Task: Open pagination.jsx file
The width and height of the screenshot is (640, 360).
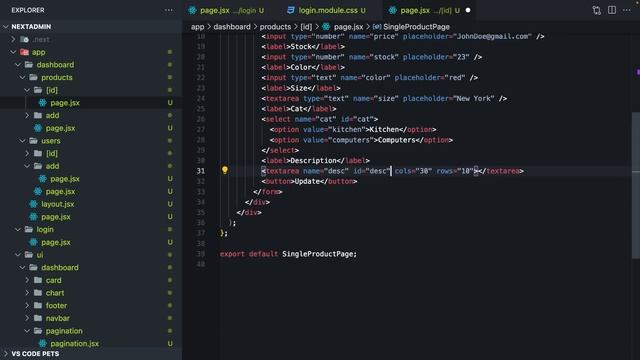Action: point(74,344)
